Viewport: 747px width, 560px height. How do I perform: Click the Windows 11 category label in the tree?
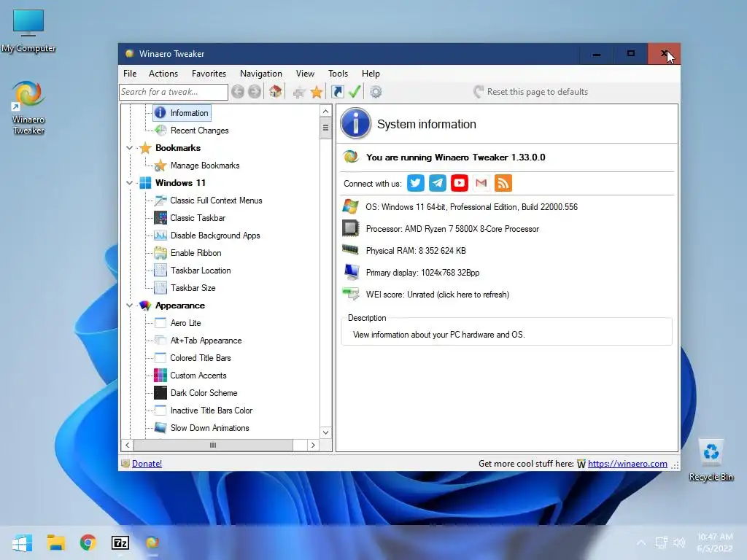180,183
